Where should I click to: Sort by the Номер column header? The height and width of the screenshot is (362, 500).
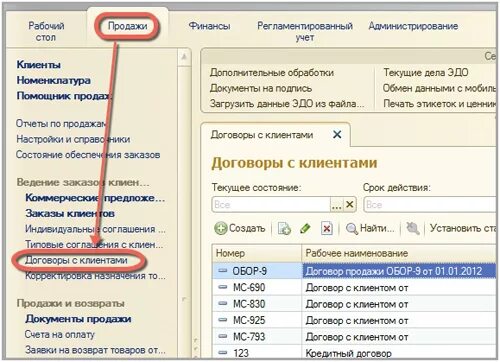click(257, 253)
